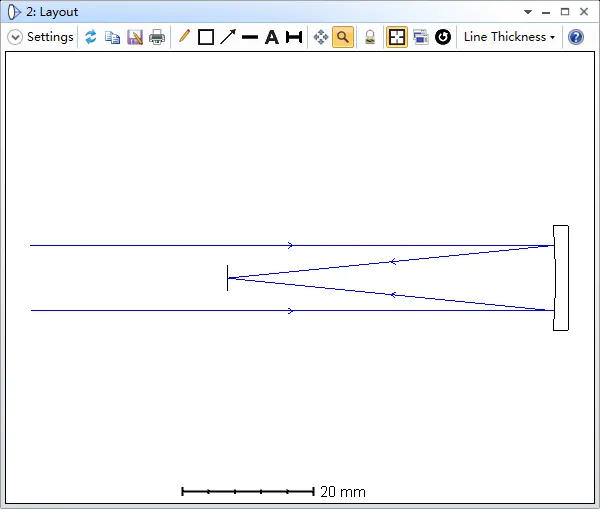This screenshot has width=600, height=509.
Task: Minimize the Layout window
Action: pyautogui.click(x=546, y=12)
